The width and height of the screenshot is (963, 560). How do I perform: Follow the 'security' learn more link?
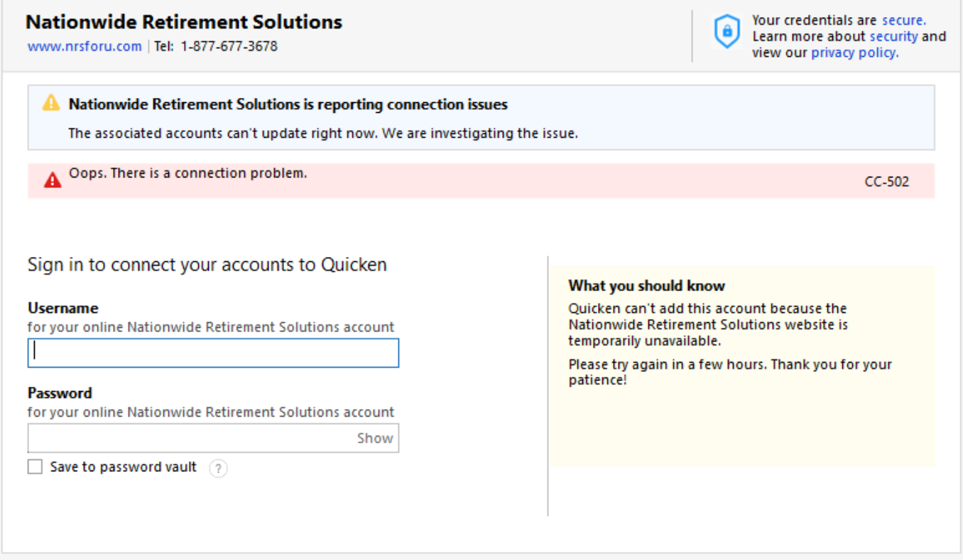[893, 36]
